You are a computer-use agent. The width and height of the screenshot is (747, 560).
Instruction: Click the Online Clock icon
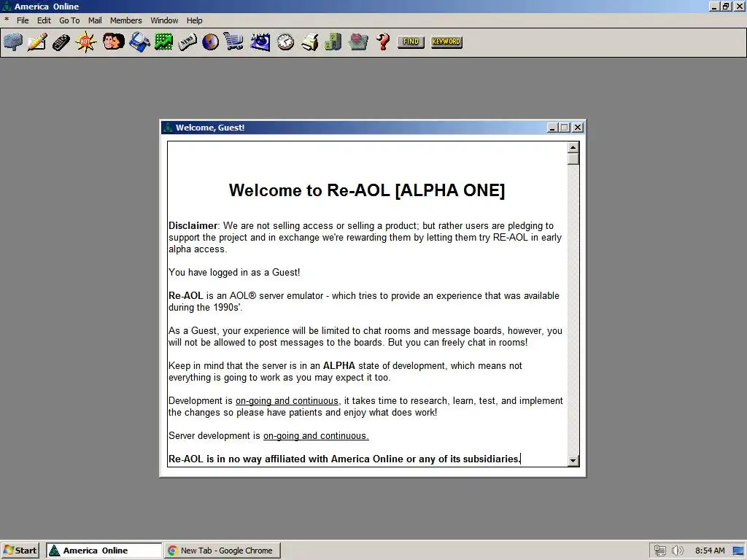tap(285, 42)
